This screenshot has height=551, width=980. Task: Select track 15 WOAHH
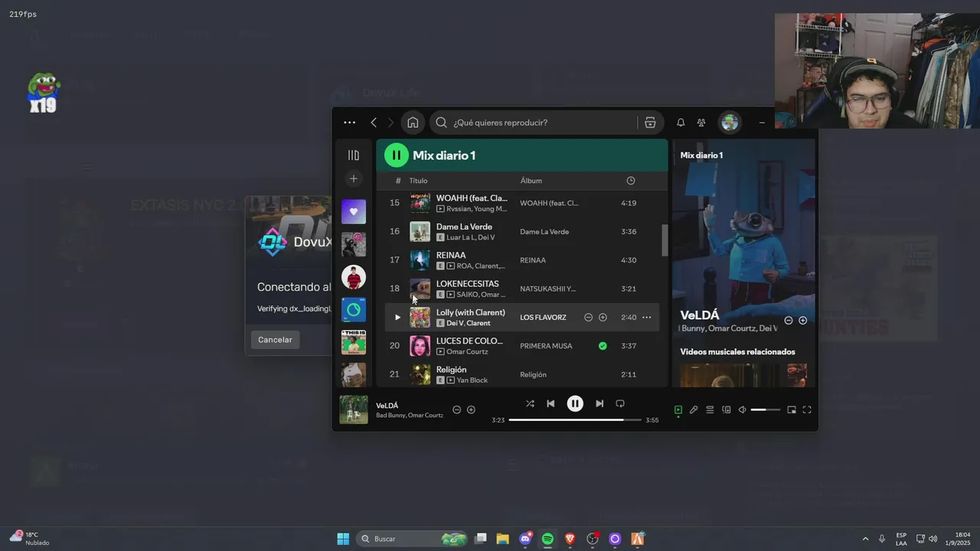522,203
